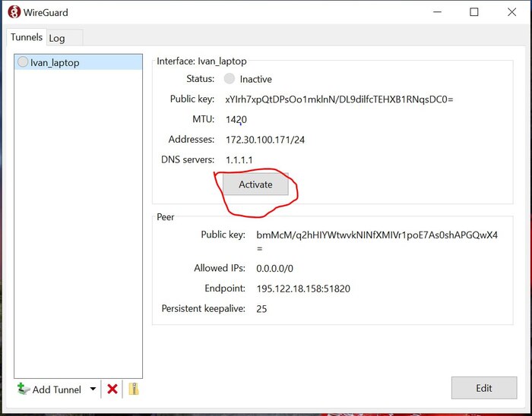Click the peer public key value
The height and width of the screenshot is (416, 532).
click(377, 241)
